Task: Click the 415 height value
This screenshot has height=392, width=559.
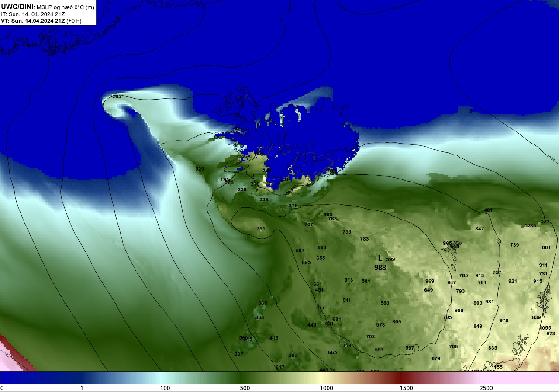Action: [x=274, y=338]
